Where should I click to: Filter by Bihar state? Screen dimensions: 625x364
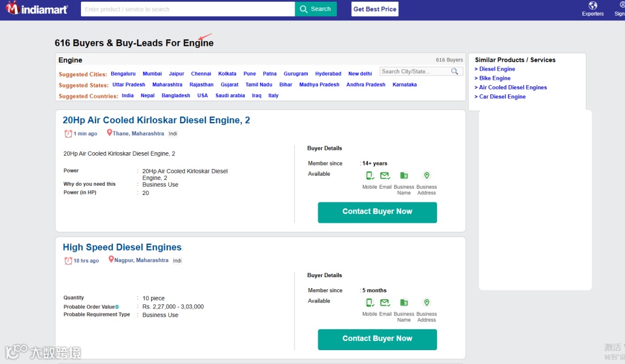point(286,84)
